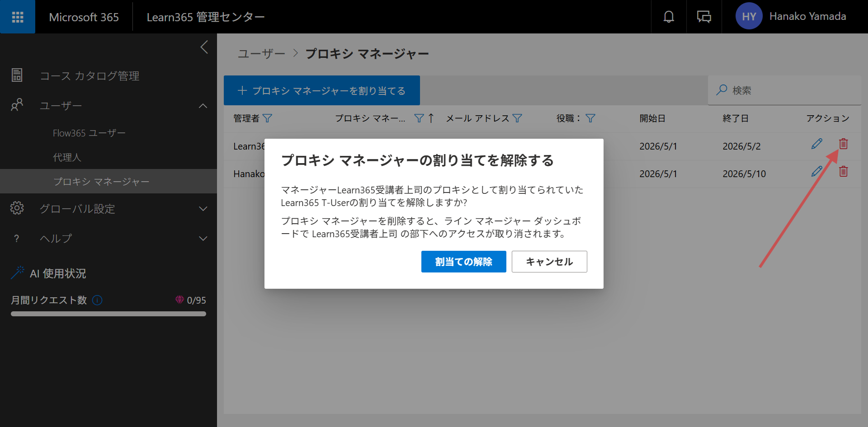Viewport: 868px width, 427px height.
Task: Click the monthly requests info icon
Action: point(97,300)
